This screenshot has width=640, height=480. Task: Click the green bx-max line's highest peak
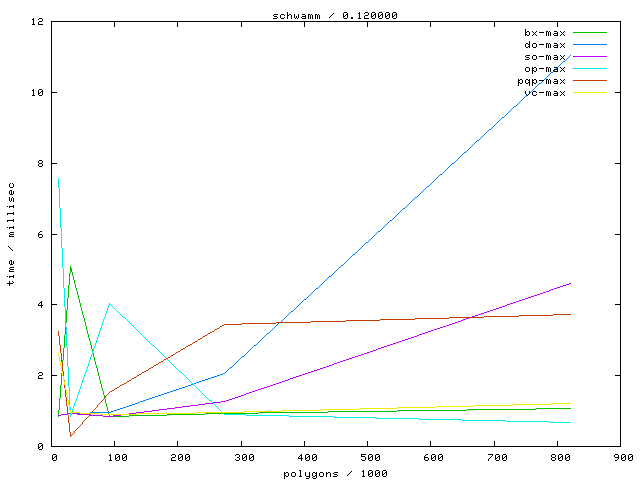(70, 266)
